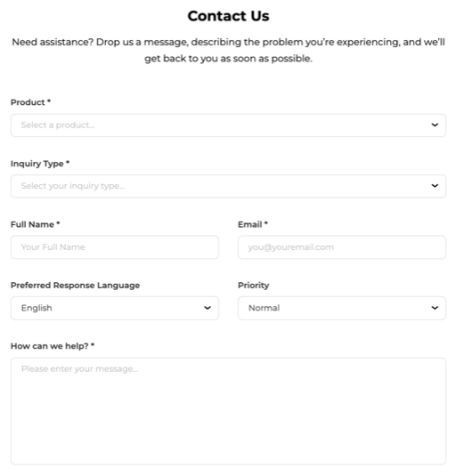This screenshot has height=476, width=464.
Task: Open the 'Select a product...' dropdown
Action: tap(228, 125)
